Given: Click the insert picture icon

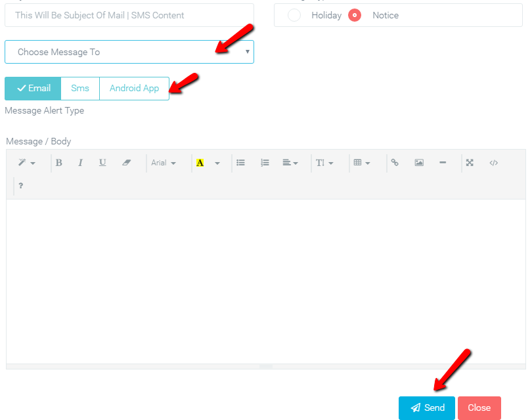Looking at the screenshot, I should pos(419,163).
